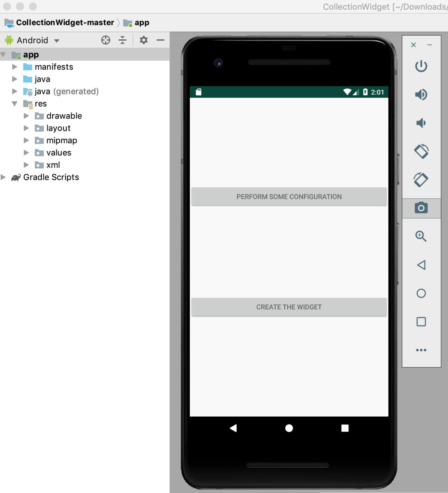Click the Select Opened File target icon
The width and height of the screenshot is (448, 493).
coord(106,40)
